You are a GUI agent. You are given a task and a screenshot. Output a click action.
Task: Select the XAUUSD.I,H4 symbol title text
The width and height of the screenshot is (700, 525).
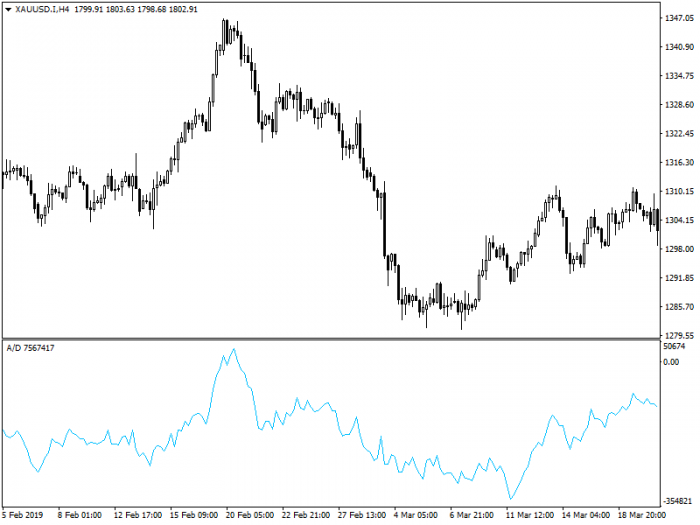[x=42, y=9]
